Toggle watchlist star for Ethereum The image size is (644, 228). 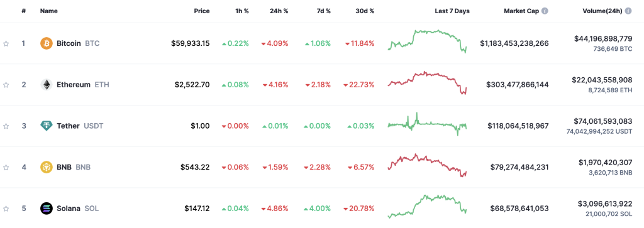tap(6, 85)
